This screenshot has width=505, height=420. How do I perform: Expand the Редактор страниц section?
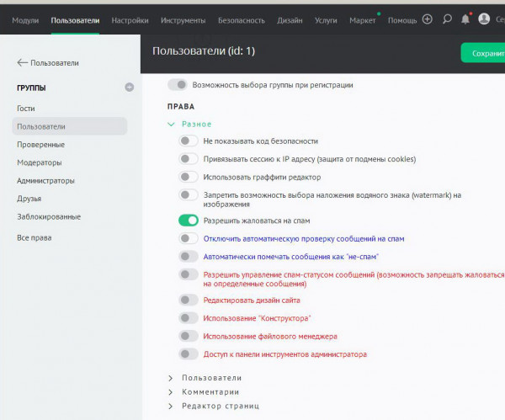tap(172, 405)
